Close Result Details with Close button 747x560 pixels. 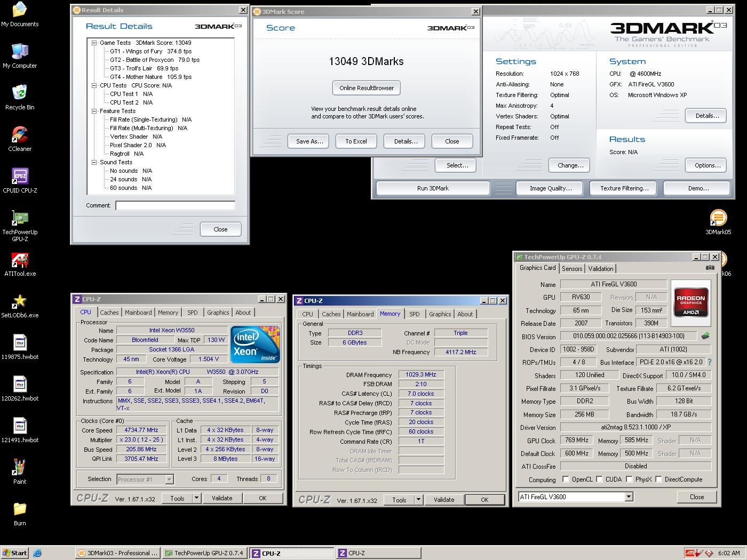coord(220,229)
